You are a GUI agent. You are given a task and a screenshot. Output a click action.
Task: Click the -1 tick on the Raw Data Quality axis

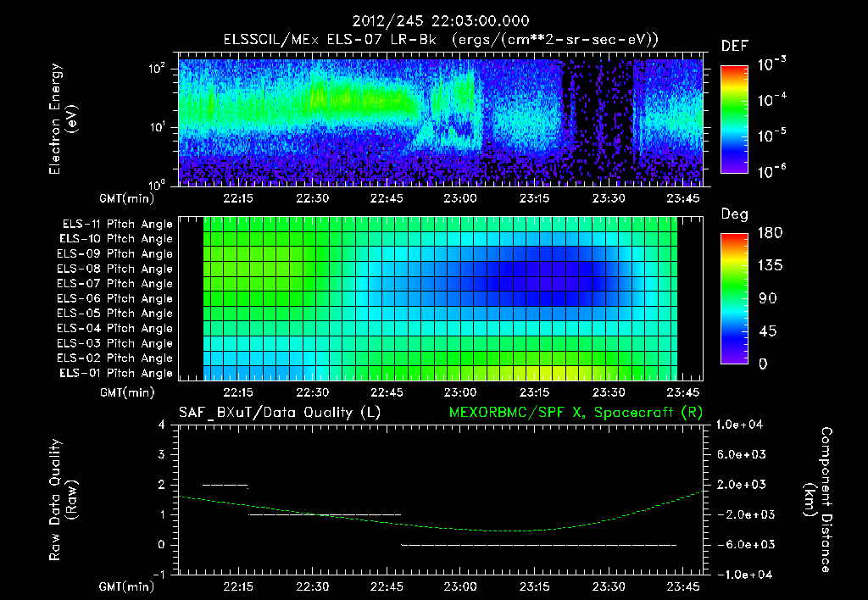(159, 575)
